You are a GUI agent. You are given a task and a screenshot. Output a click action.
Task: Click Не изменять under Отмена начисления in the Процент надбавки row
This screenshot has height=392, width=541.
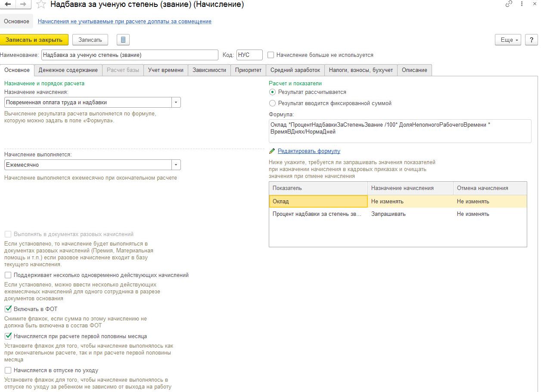pyautogui.click(x=490, y=214)
